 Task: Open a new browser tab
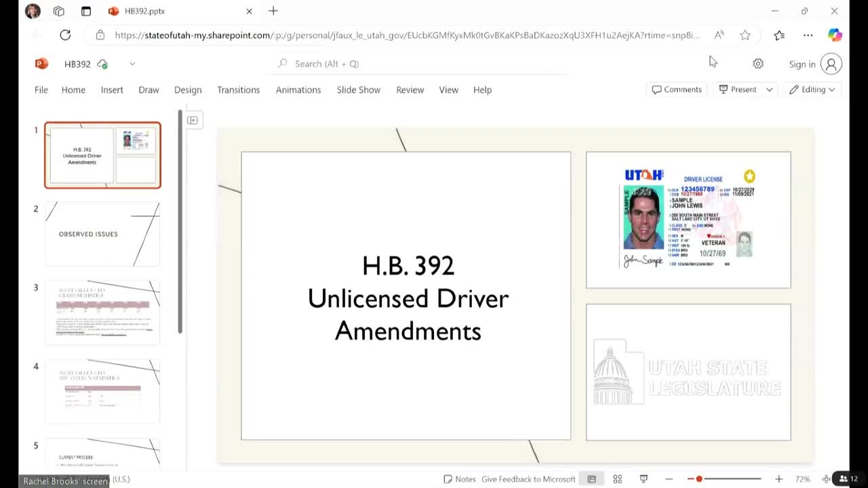point(273,11)
